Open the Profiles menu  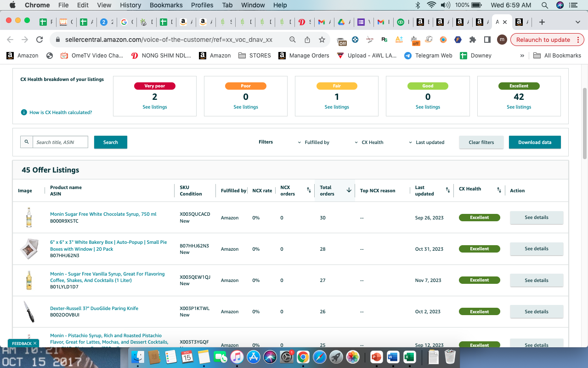(x=202, y=5)
